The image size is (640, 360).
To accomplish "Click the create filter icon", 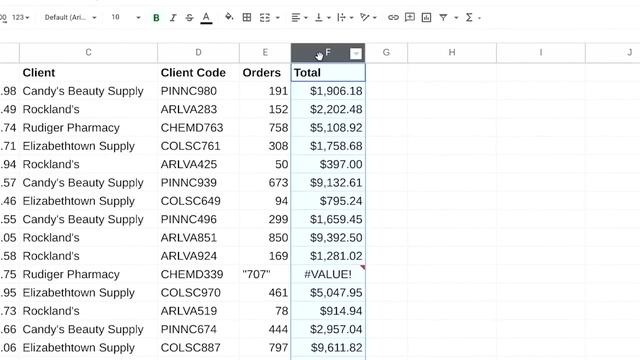I will click(x=443, y=18).
